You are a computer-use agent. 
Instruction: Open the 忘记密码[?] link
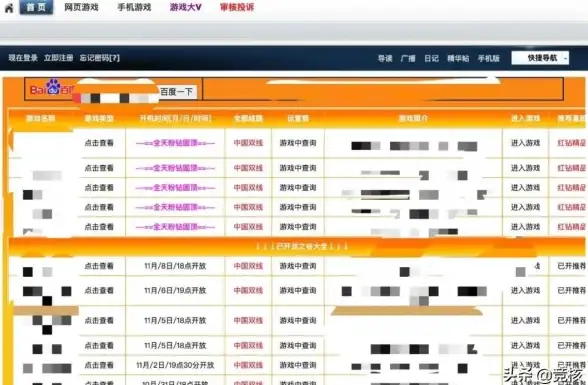[x=100, y=58]
